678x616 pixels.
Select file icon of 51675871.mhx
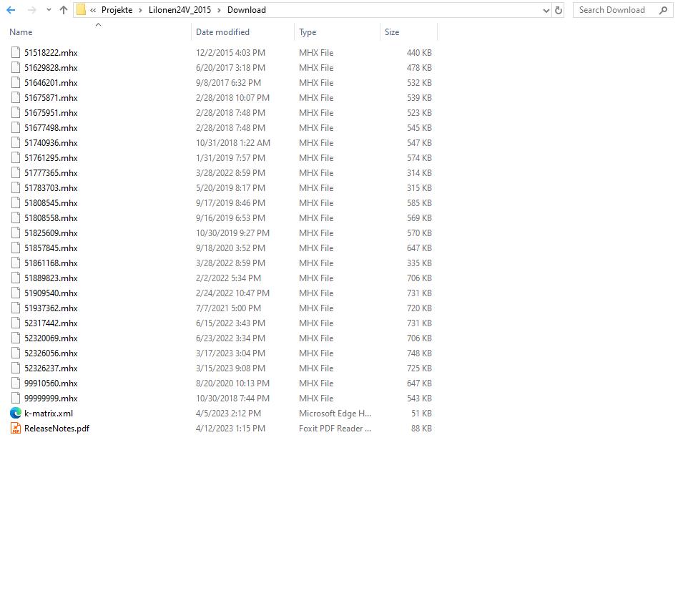16,98
